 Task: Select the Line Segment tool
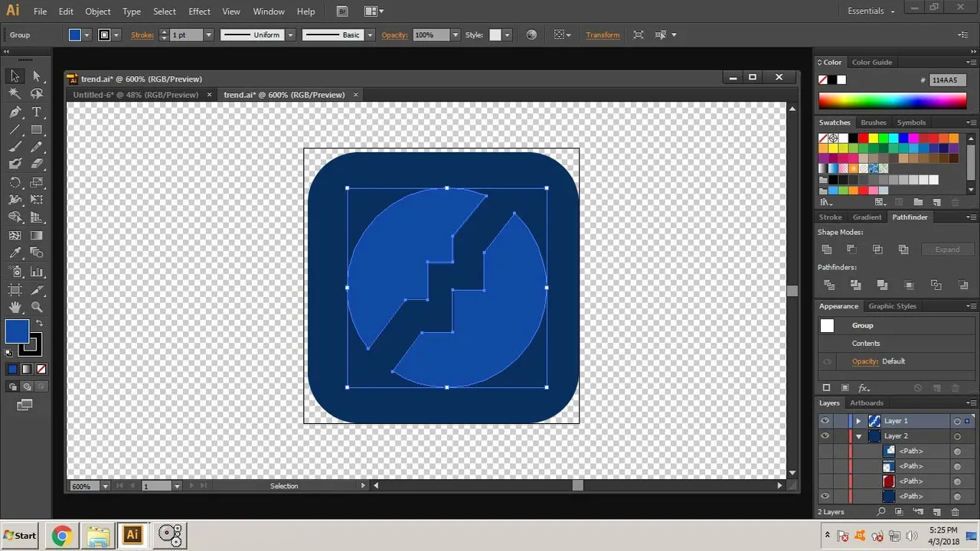click(x=15, y=129)
